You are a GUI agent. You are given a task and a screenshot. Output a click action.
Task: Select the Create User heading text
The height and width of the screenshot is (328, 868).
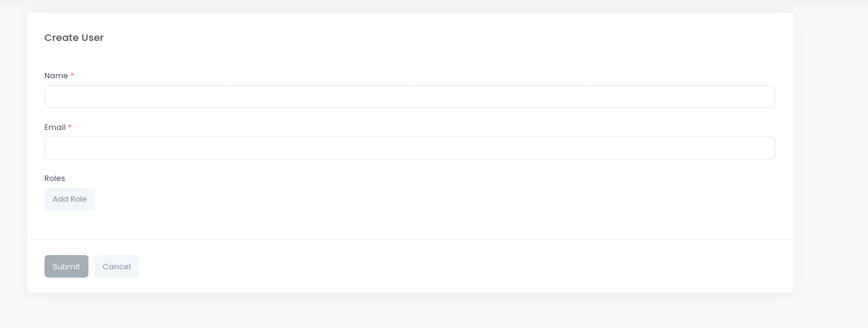(74, 37)
